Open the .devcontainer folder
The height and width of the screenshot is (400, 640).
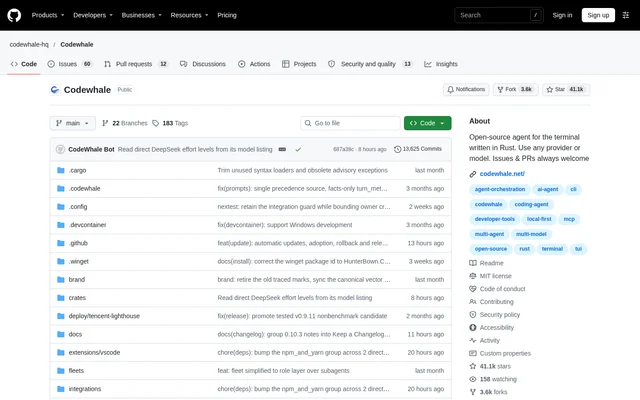87,225
